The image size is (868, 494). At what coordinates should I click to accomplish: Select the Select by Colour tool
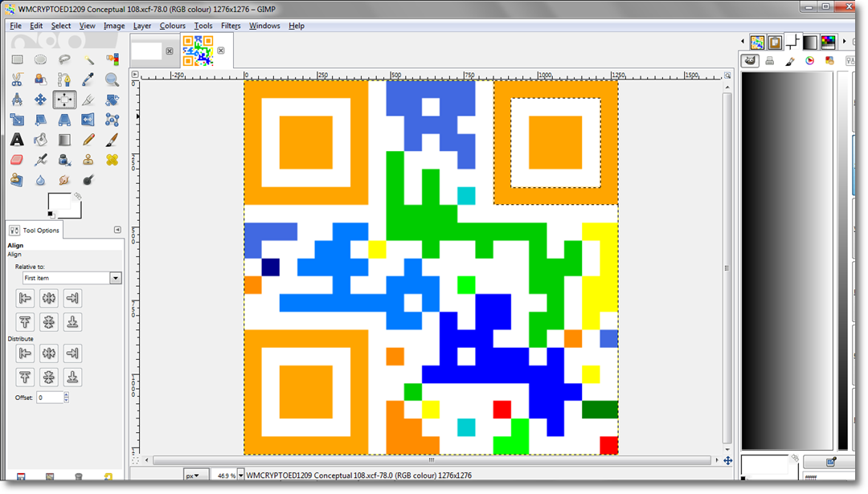click(113, 59)
